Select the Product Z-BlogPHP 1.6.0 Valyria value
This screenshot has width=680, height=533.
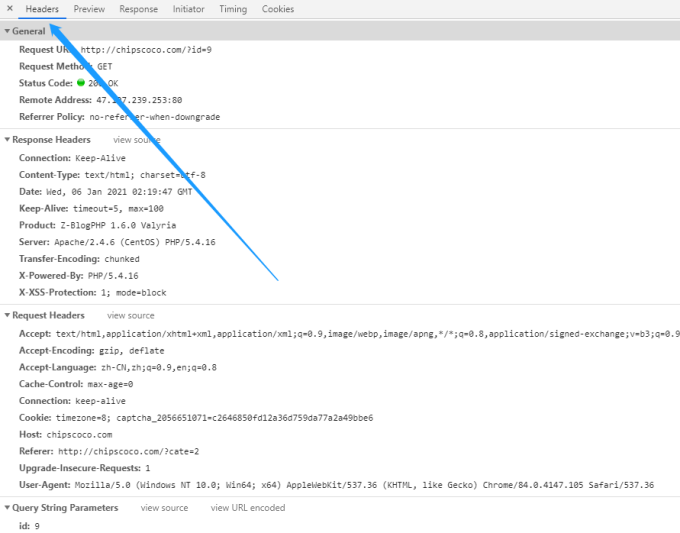pos(118,226)
